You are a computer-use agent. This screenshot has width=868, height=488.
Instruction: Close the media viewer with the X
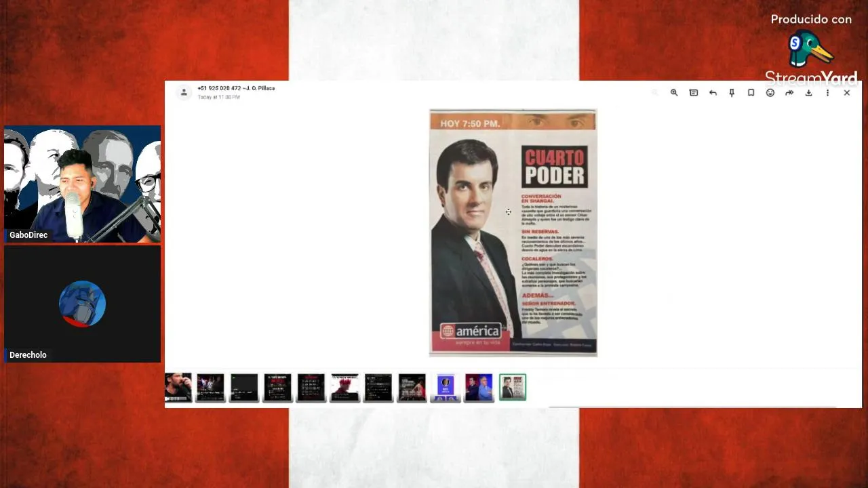click(846, 93)
